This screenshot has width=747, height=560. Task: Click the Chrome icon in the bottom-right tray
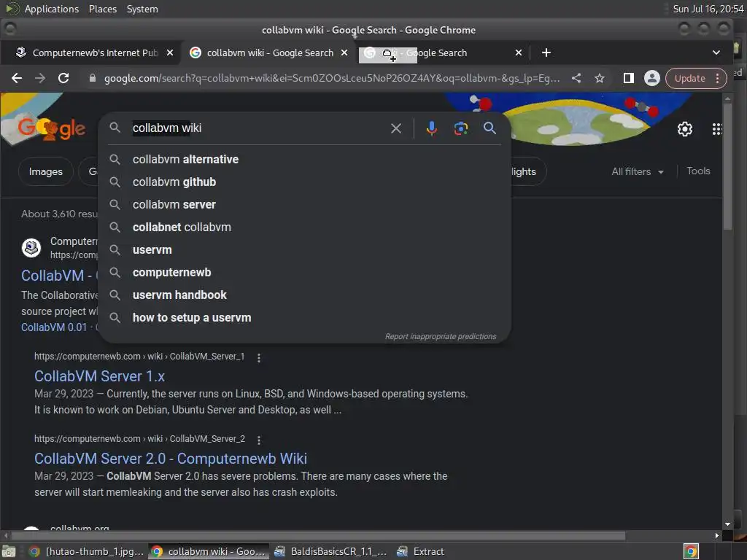[691, 551]
